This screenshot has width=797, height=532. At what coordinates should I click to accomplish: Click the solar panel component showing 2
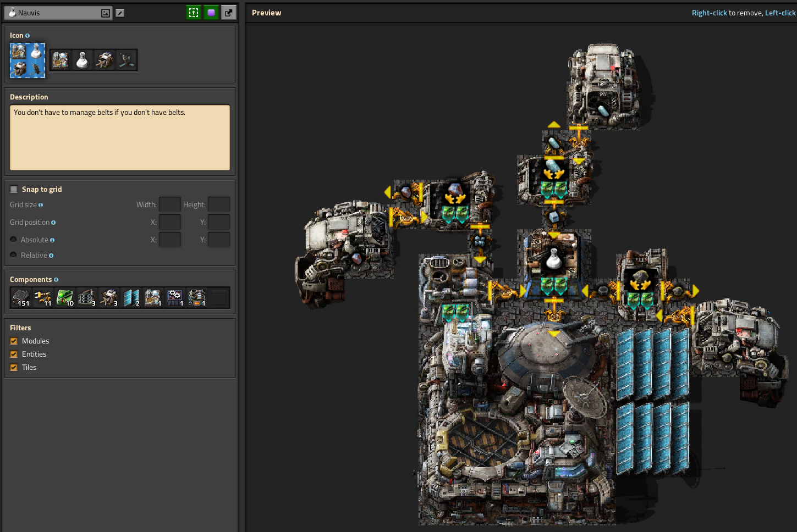[131, 297]
